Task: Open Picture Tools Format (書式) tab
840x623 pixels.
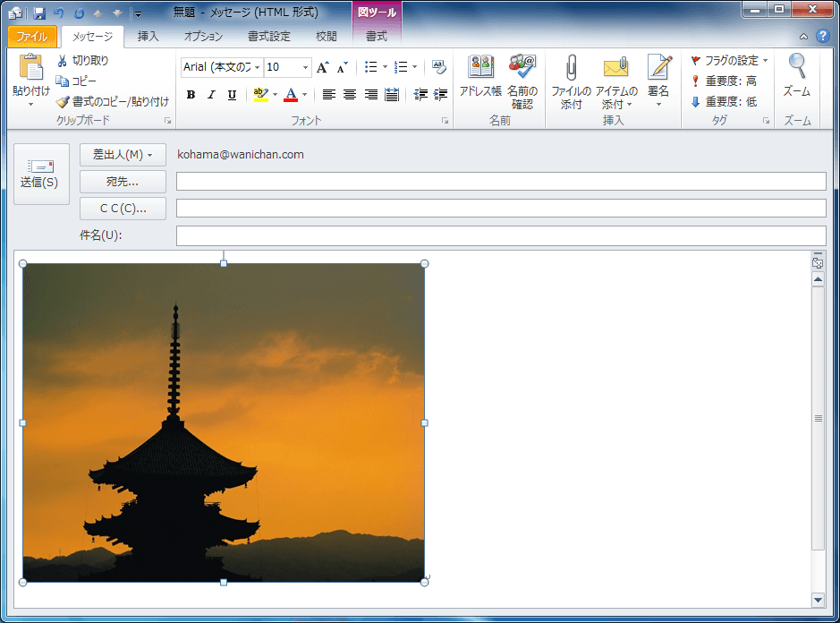Action: click(377, 37)
